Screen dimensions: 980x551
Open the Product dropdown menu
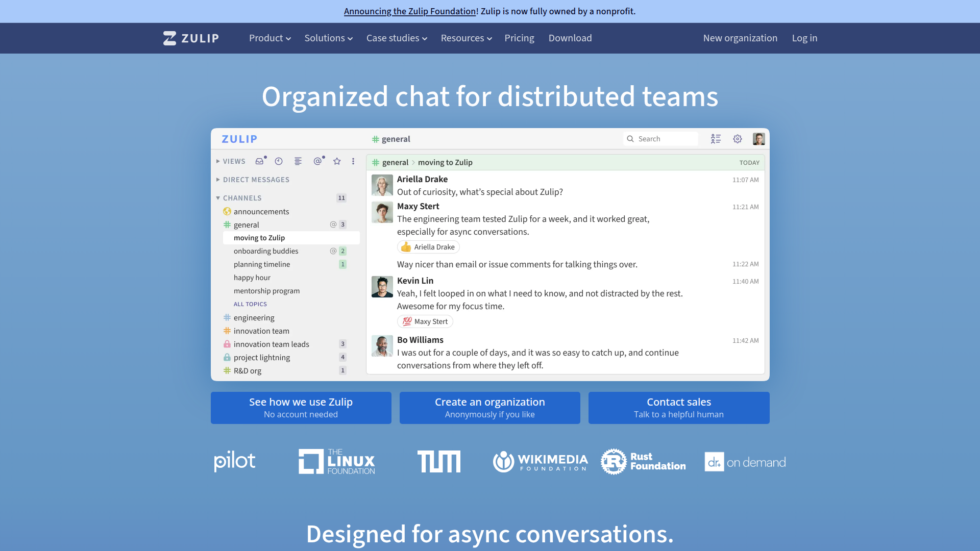pos(269,38)
